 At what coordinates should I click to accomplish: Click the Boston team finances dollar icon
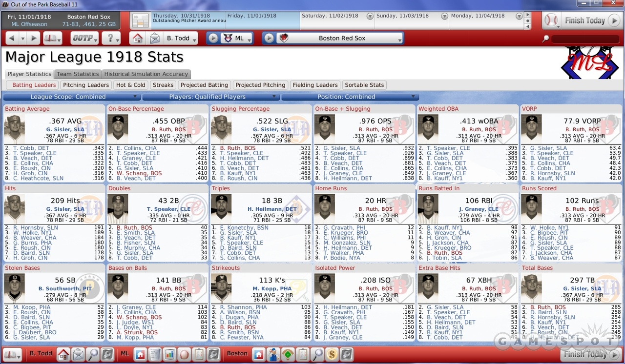(332, 354)
